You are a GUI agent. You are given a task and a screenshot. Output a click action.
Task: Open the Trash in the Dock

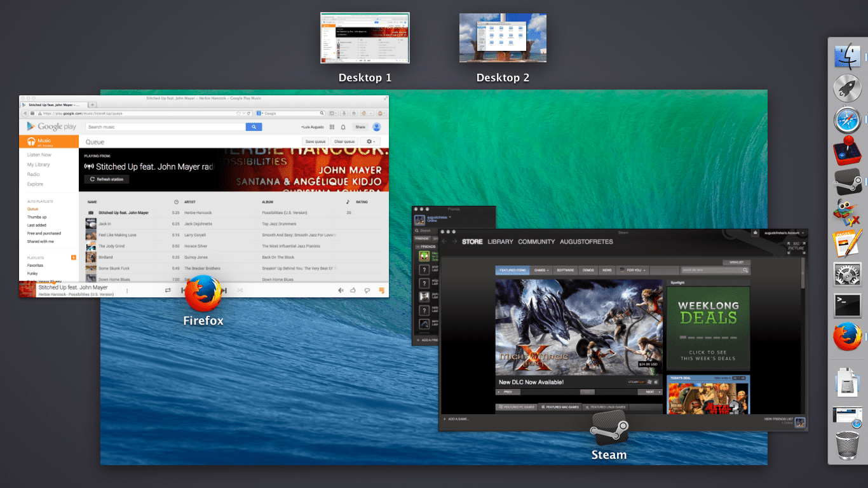coord(846,445)
